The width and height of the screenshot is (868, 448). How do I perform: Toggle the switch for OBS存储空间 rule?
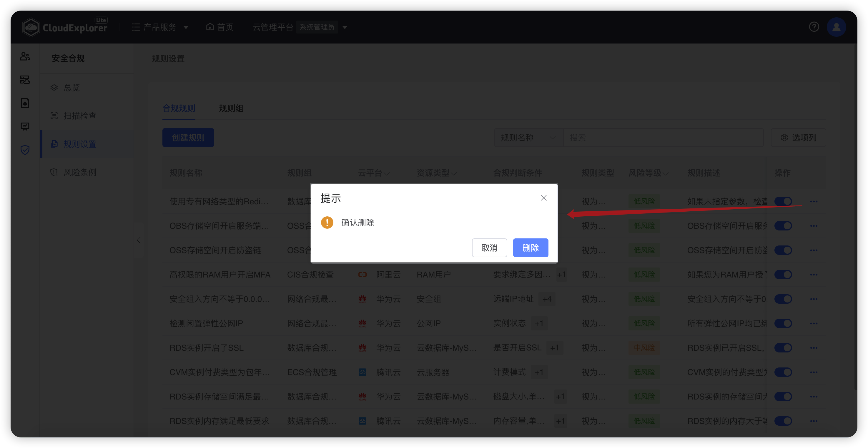pos(783,226)
